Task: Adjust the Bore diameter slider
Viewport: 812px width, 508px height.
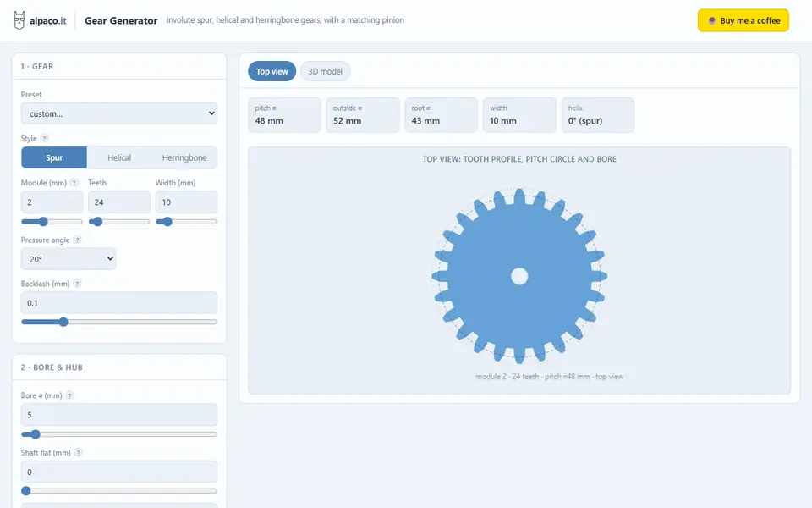Action: pos(119,433)
